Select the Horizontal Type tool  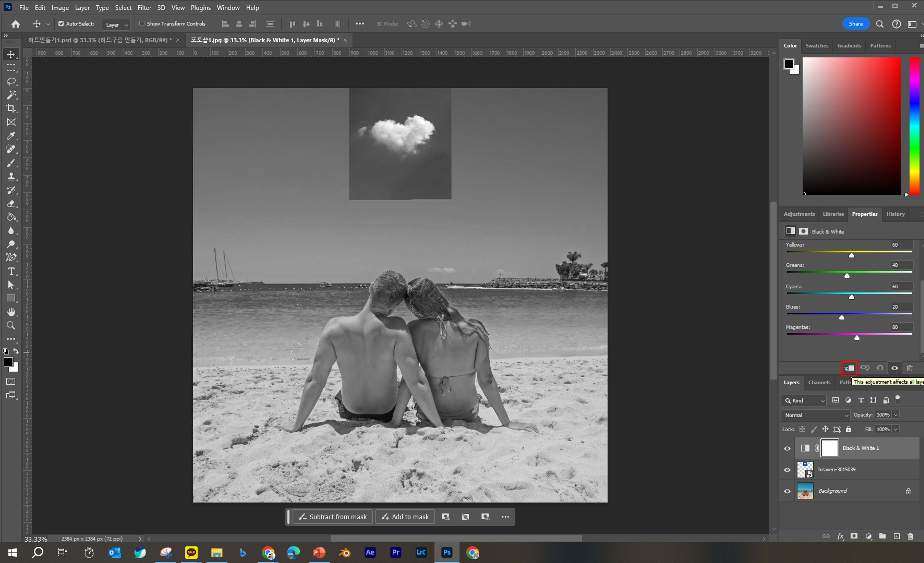[x=11, y=271]
